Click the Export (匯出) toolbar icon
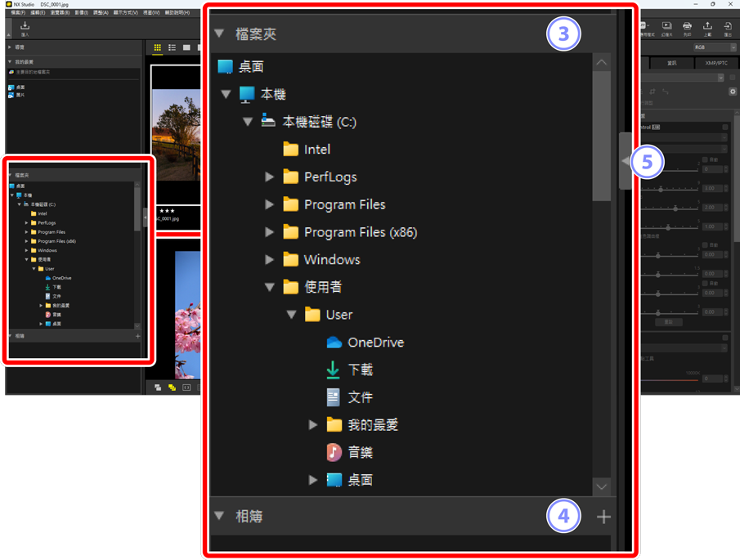This screenshot has height=560, width=740. (727, 28)
